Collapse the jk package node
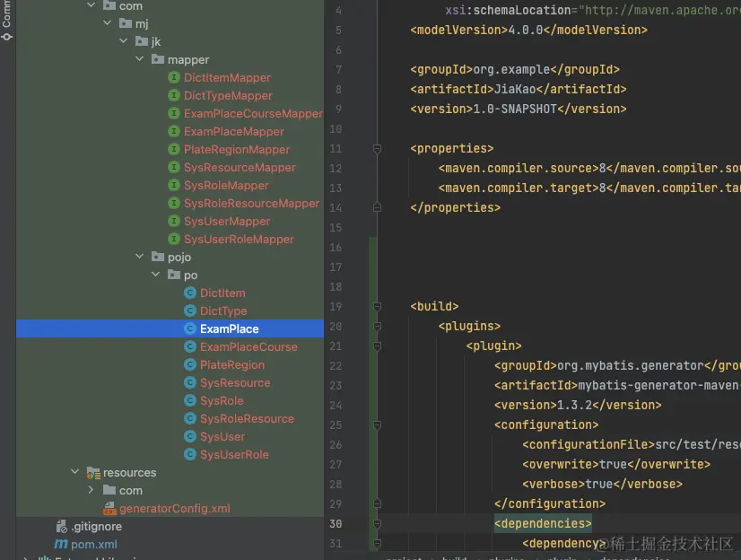 (123, 40)
